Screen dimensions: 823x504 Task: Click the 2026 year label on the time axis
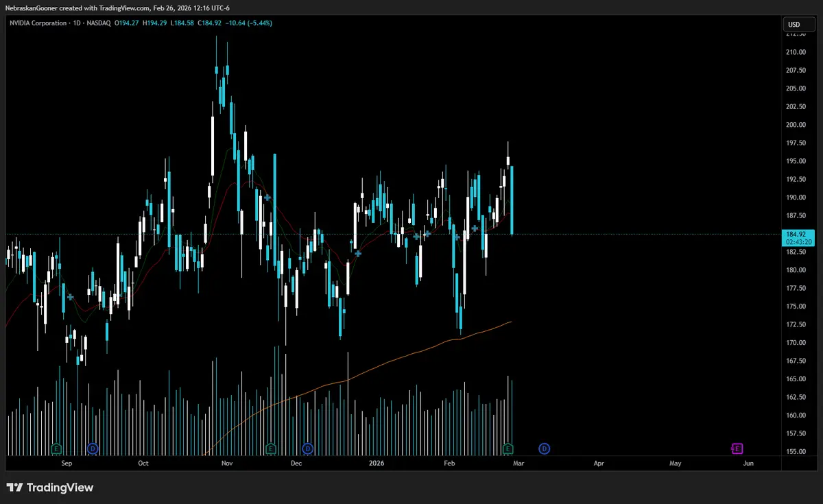377,464
